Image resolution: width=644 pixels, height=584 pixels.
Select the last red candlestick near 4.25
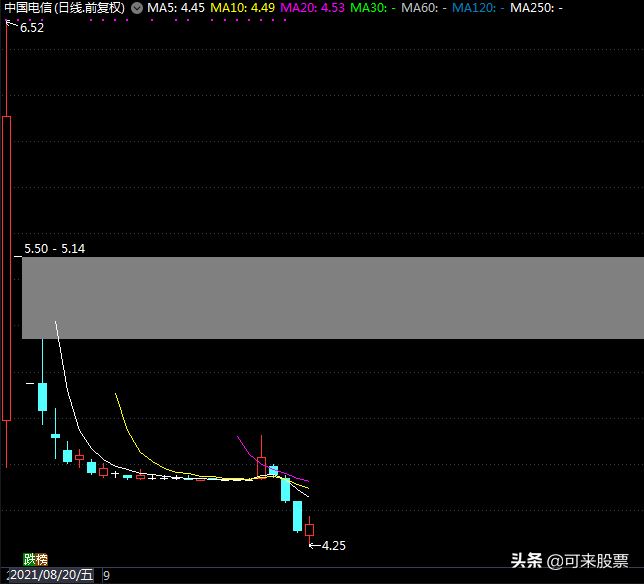(309, 530)
